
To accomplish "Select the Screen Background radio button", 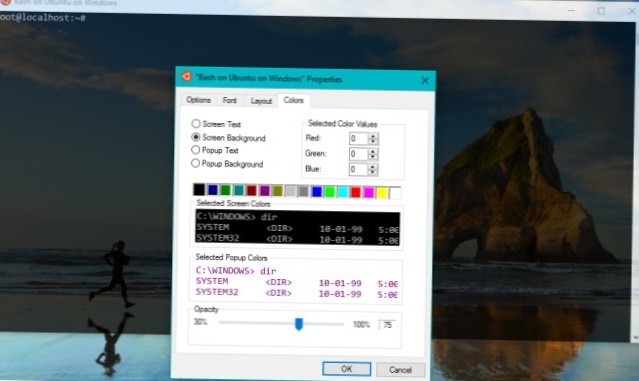I will (x=196, y=137).
